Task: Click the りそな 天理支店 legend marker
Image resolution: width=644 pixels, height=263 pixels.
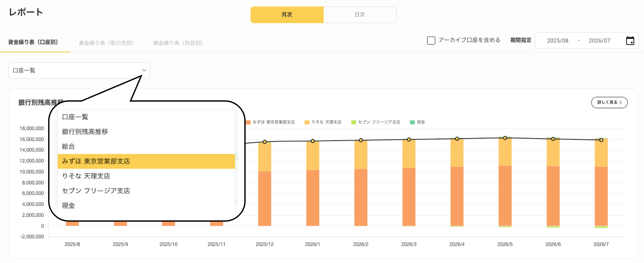Action: click(307, 122)
